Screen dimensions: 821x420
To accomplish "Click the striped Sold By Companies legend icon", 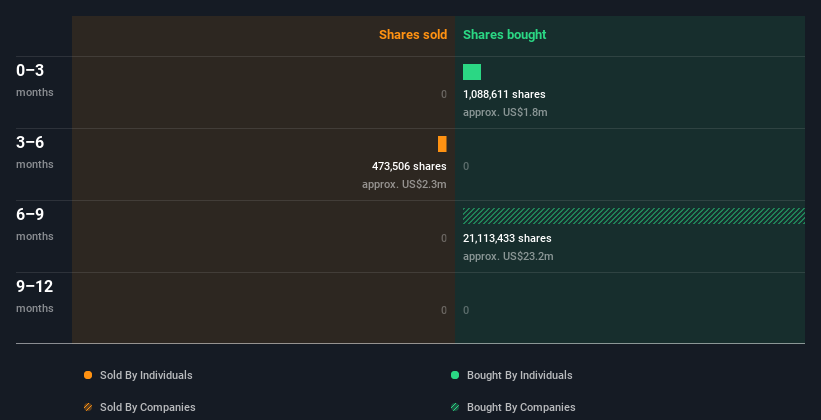I will [x=88, y=407].
